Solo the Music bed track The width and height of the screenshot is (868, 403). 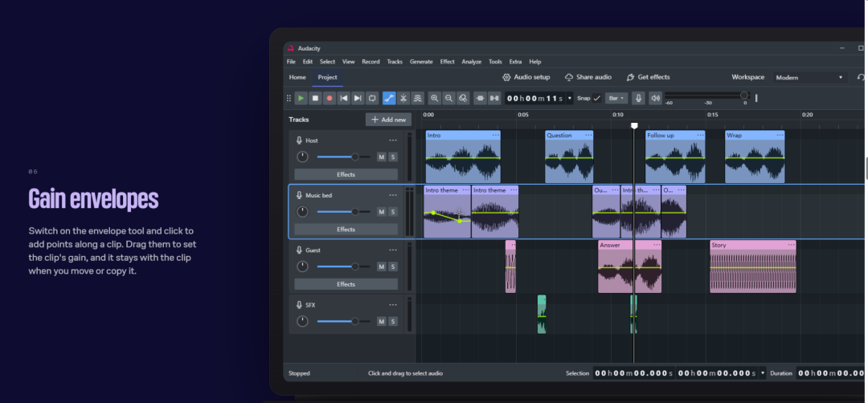tap(392, 212)
